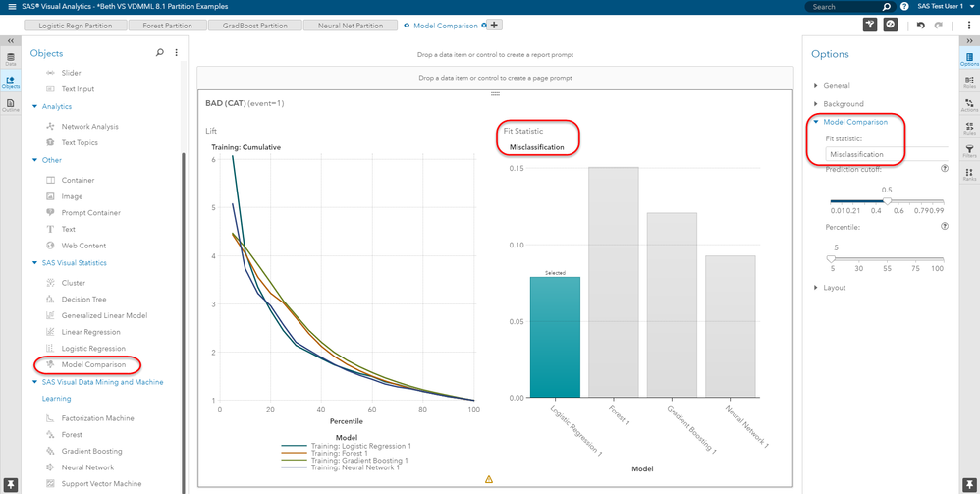This screenshot has width=980, height=494.
Task: Click the Prediction cutoff slider handle
Action: [x=887, y=200]
